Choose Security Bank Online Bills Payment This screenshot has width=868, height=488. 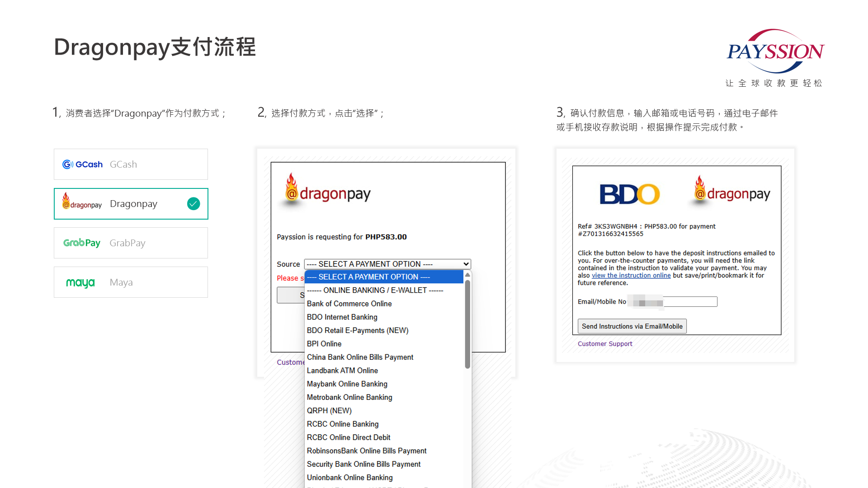[384, 464]
